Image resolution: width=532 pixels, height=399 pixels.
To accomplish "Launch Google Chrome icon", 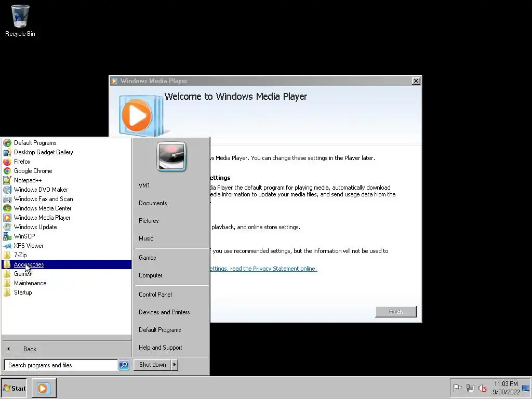I will [x=7, y=171].
